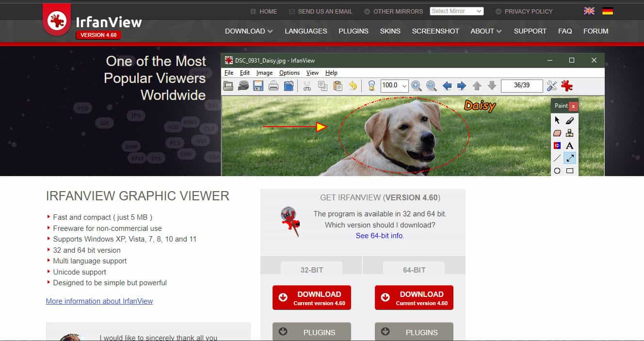
Task: Close the Paint panel with red x
Action: 573,106
